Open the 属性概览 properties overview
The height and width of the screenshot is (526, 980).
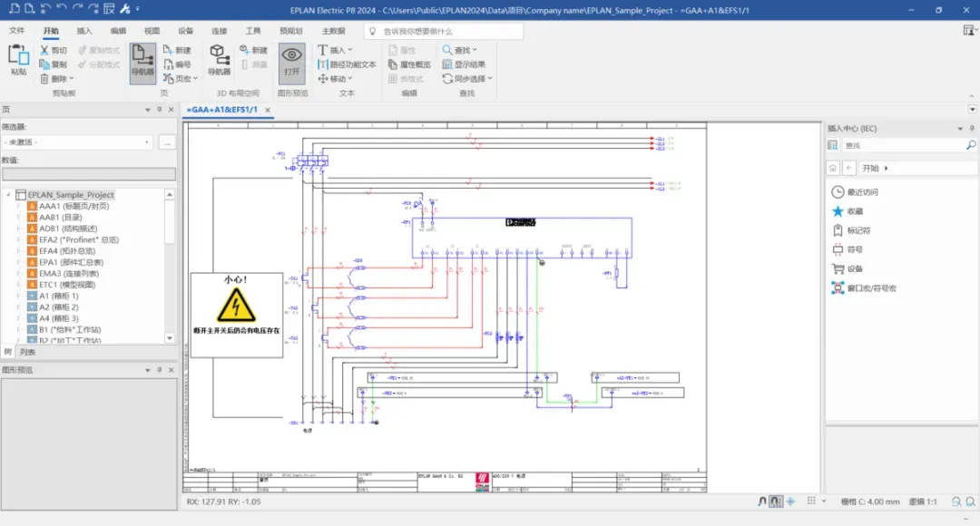(409, 64)
